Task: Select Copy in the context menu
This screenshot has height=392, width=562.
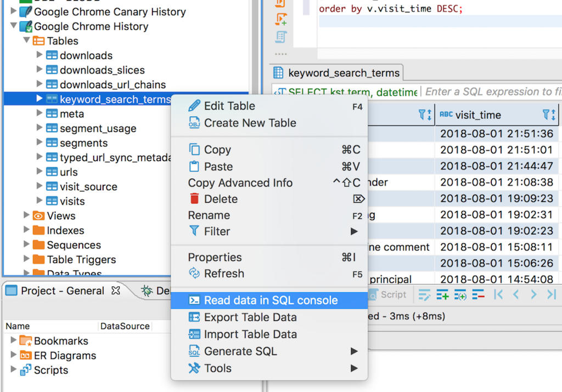Action: click(269, 150)
